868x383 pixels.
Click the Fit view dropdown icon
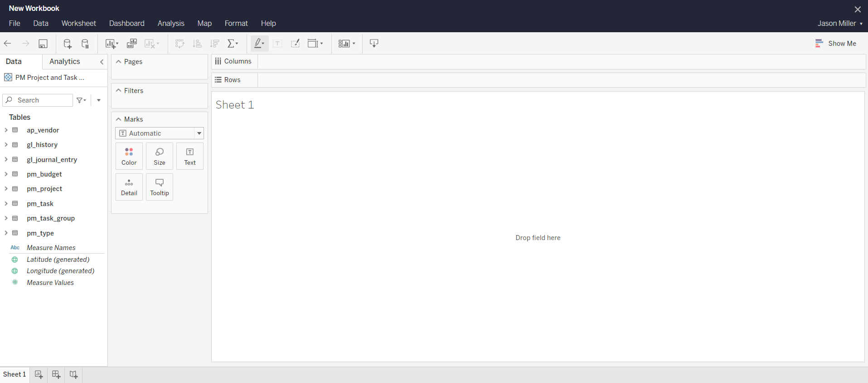pos(315,44)
